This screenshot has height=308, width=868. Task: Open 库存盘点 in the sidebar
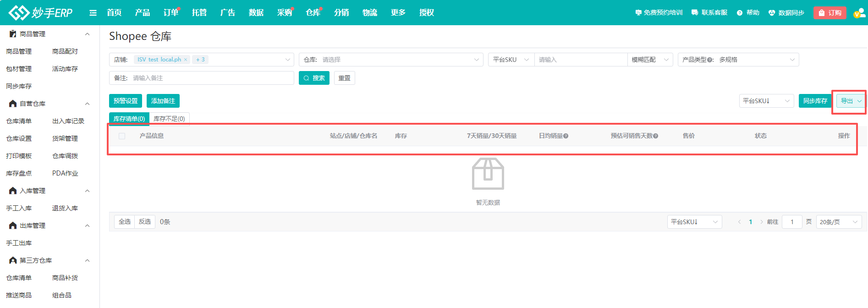[19, 173]
